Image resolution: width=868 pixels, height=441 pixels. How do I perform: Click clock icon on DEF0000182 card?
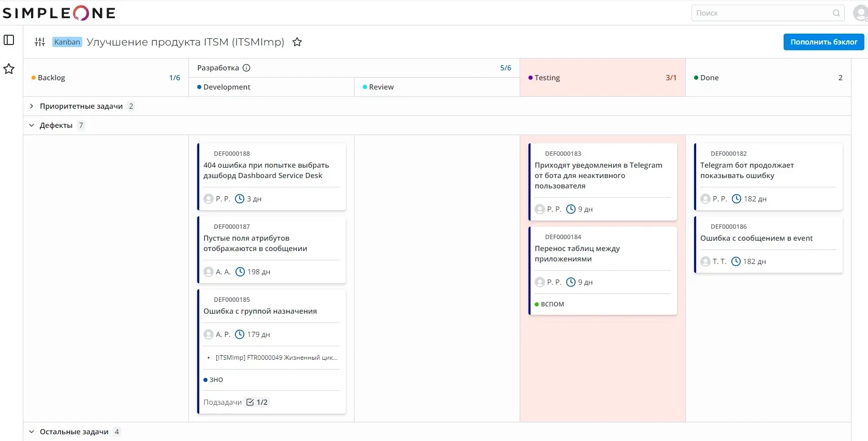737,199
